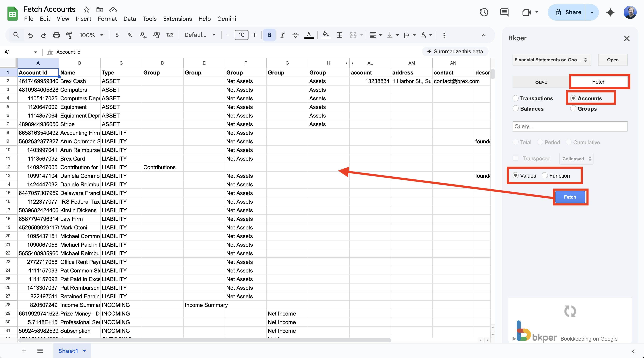Enable the Transposed checkbox
The image size is (644, 358).
(x=516, y=158)
